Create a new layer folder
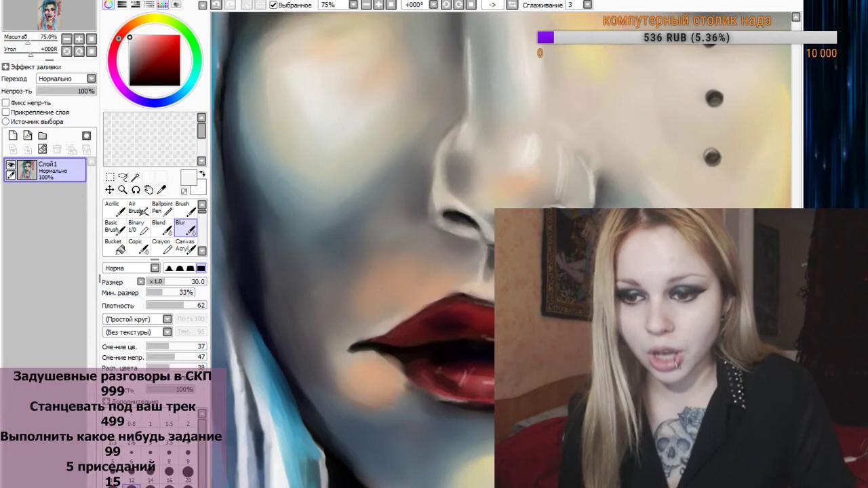Image resolution: width=868 pixels, height=488 pixels. [42, 136]
